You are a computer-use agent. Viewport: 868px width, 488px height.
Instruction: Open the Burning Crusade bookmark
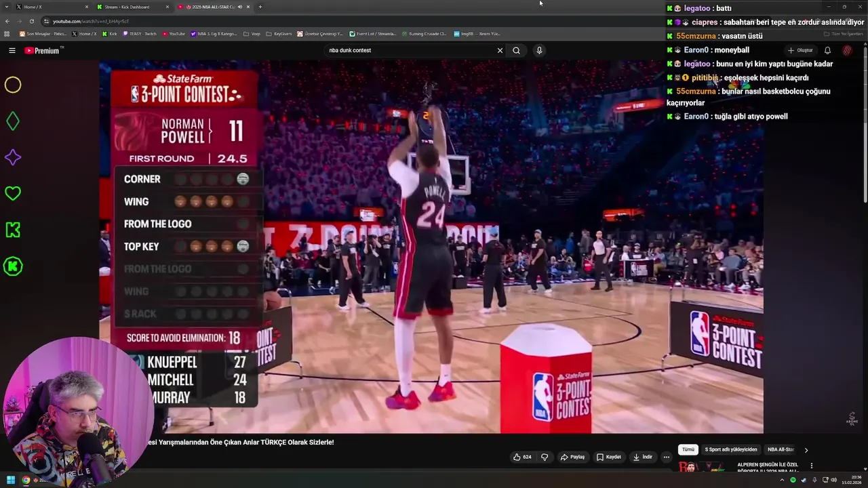coord(424,33)
